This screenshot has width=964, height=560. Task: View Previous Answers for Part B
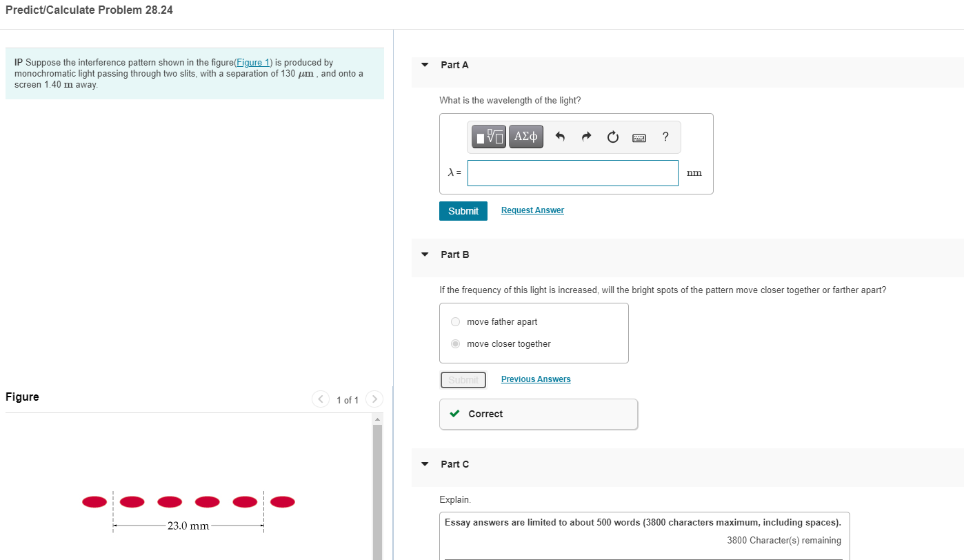(535, 379)
